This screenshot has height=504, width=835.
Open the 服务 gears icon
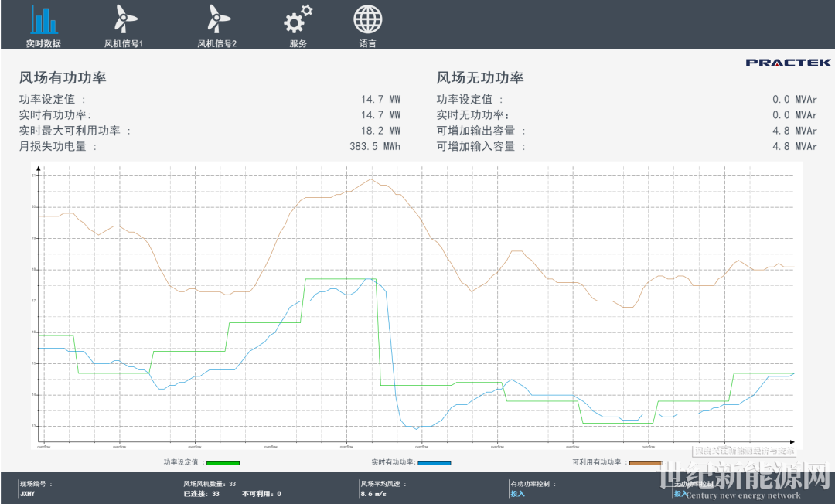(x=298, y=19)
